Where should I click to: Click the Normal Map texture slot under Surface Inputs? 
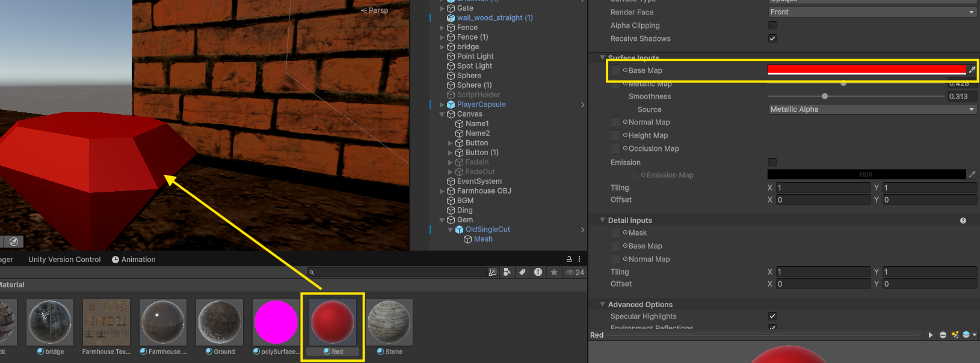pos(615,122)
